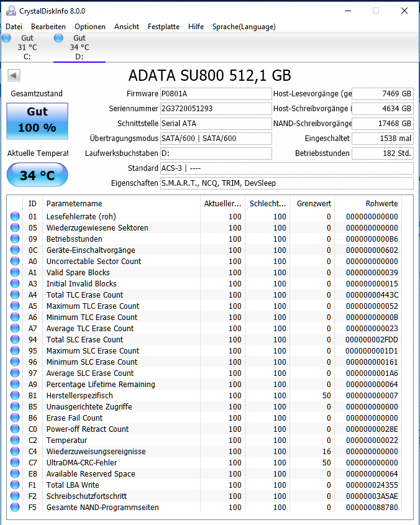
Task: Open the Sprache(Language) menu
Action: click(244, 27)
